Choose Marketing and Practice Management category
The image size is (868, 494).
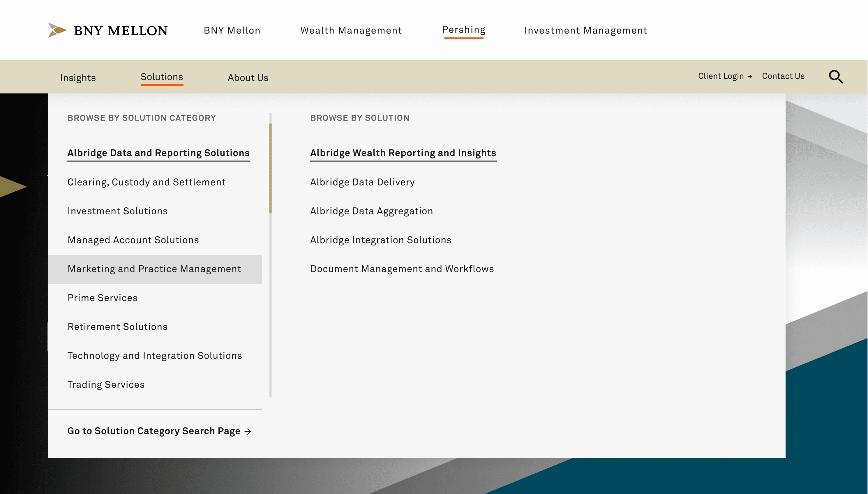154,269
